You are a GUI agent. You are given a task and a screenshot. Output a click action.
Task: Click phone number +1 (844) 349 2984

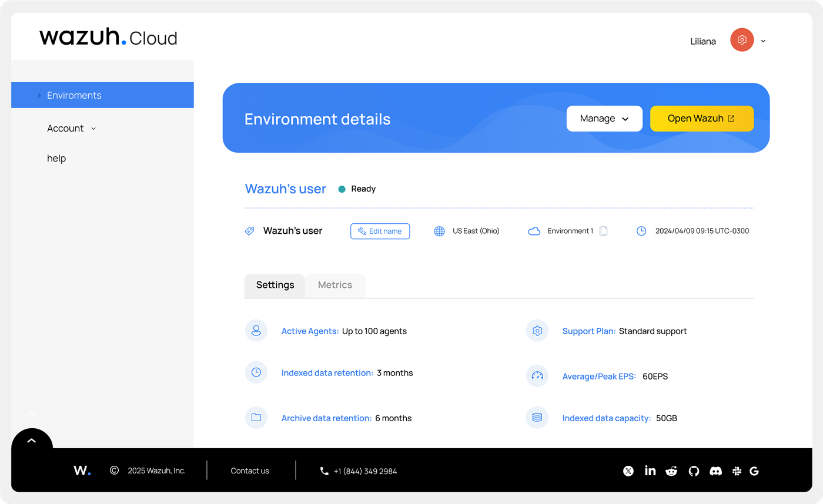[365, 471]
